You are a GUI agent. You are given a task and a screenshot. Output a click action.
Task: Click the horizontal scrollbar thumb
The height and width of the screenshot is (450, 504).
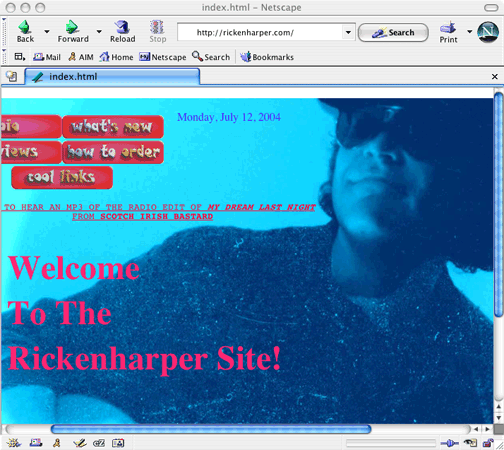pos(211,429)
